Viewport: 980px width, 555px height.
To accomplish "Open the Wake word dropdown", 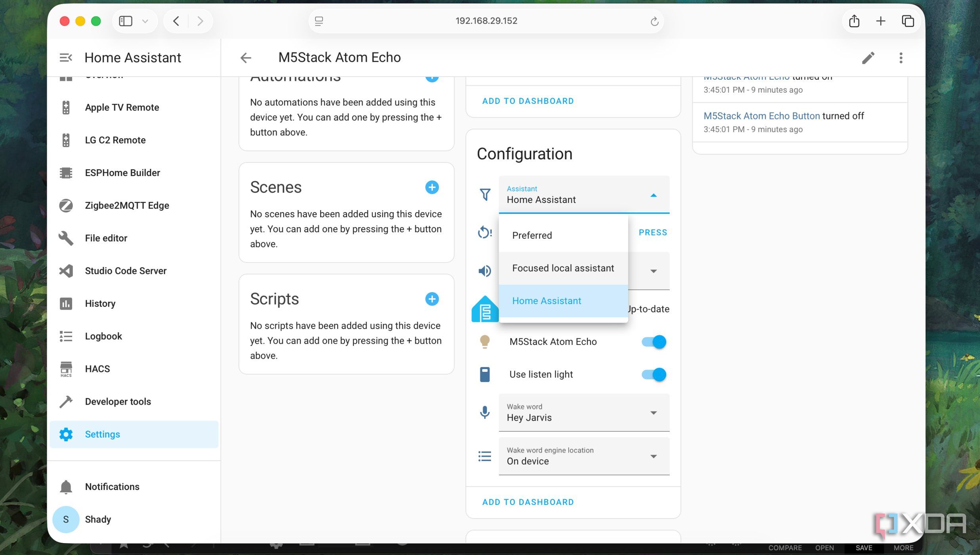I will pos(584,413).
